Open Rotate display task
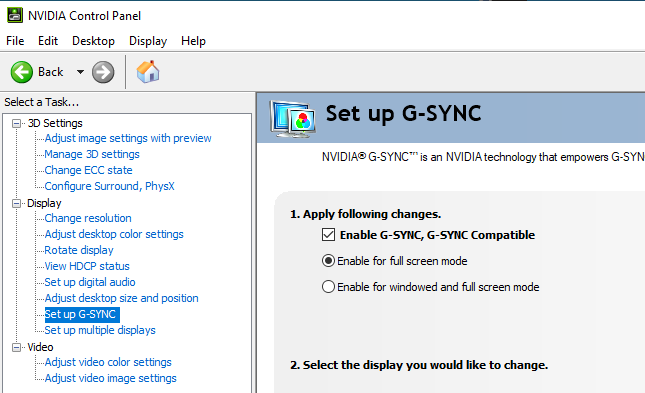This screenshot has height=393, width=645. pyautogui.click(x=79, y=250)
